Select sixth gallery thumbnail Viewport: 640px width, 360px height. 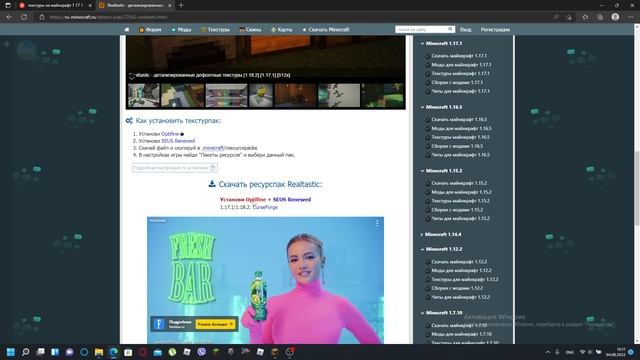(339, 95)
